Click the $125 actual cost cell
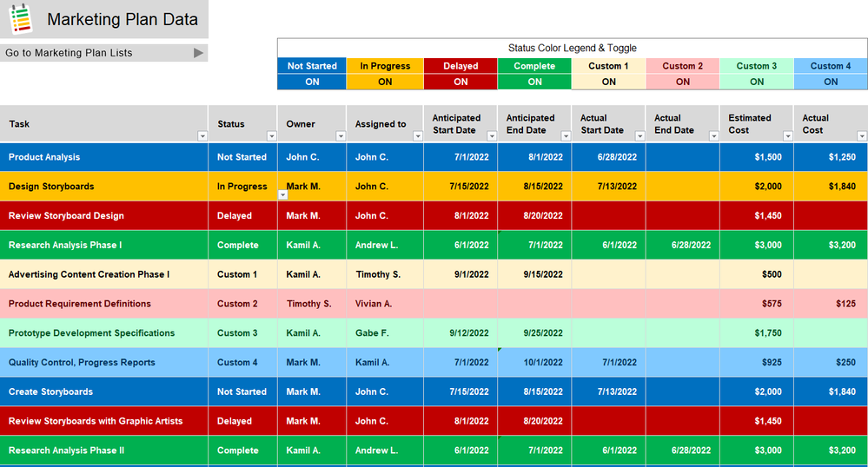The width and height of the screenshot is (868, 467). point(831,304)
